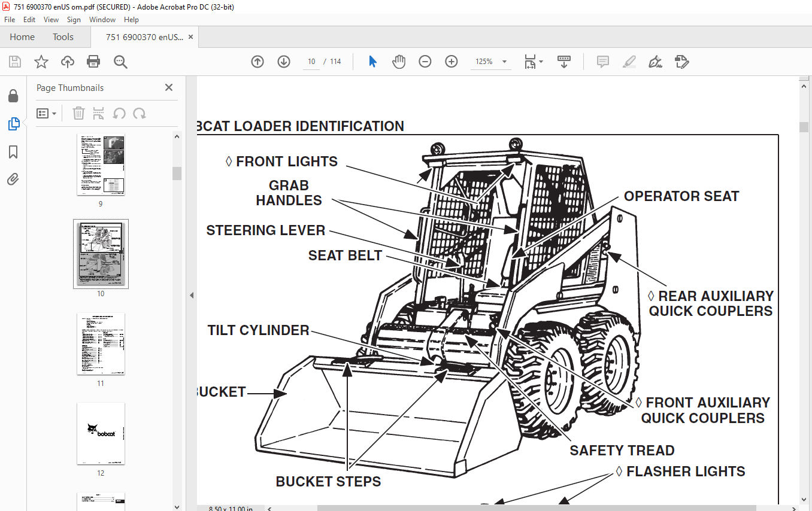Upload the file to cloud
Image resolution: width=812 pixels, height=511 pixels.
click(68, 62)
